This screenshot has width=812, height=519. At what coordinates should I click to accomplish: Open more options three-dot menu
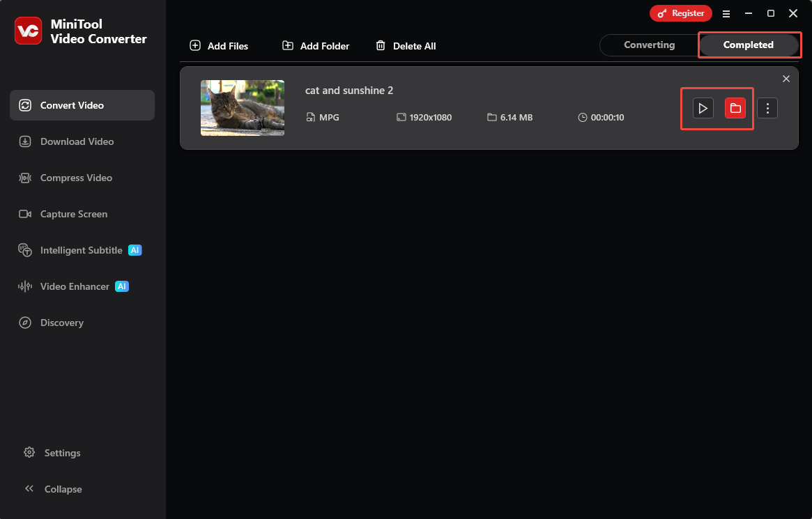coord(767,108)
